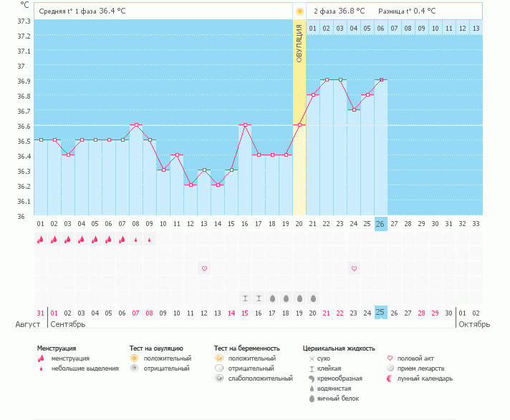Select the highlighted date 25 in the calendar row
Viewport: 510px width, 420px height.
pos(381,313)
